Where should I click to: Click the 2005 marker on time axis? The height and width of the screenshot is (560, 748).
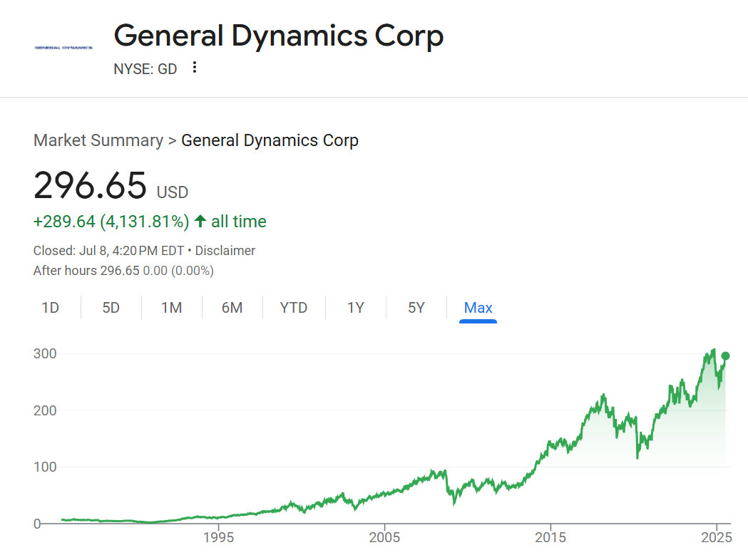click(384, 536)
